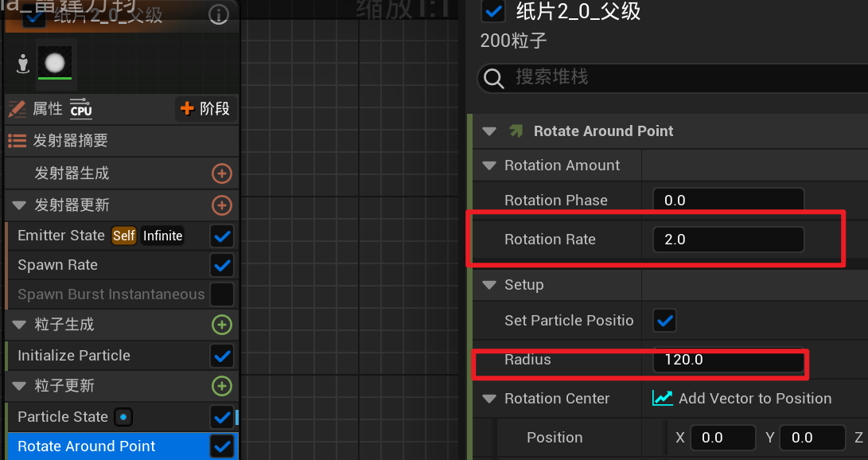Add module to 发射器更新 with plus icon
The width and height of the screenshot is (868, 460).
click(222, 205)
